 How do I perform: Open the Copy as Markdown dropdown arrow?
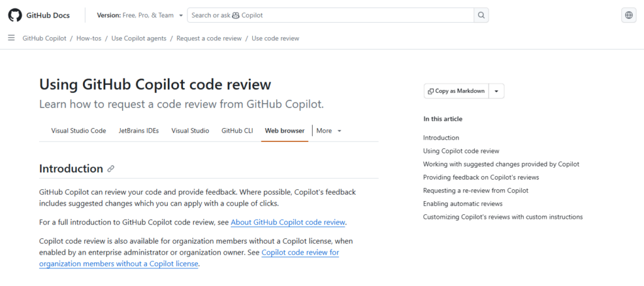point(496,91)
